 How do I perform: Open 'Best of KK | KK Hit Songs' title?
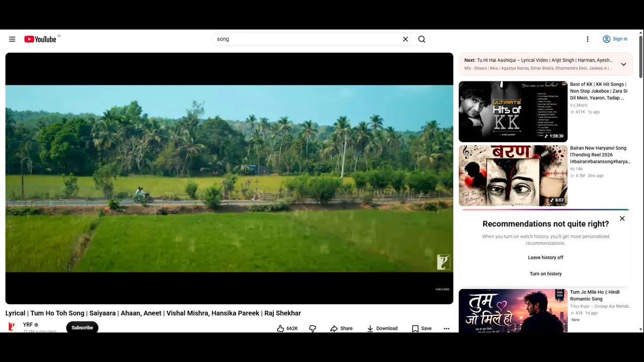coord(599,91)
